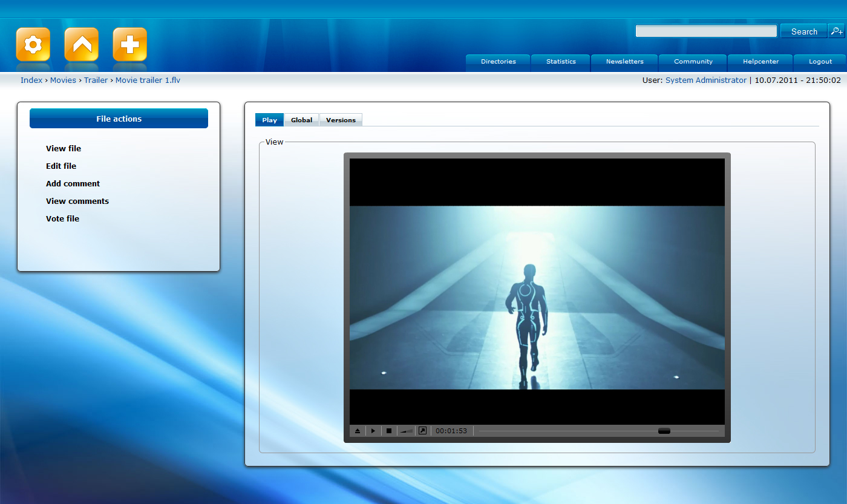Screen dimensions: 847x504
Task: Click the orange plus add icon
Action: 130,44
